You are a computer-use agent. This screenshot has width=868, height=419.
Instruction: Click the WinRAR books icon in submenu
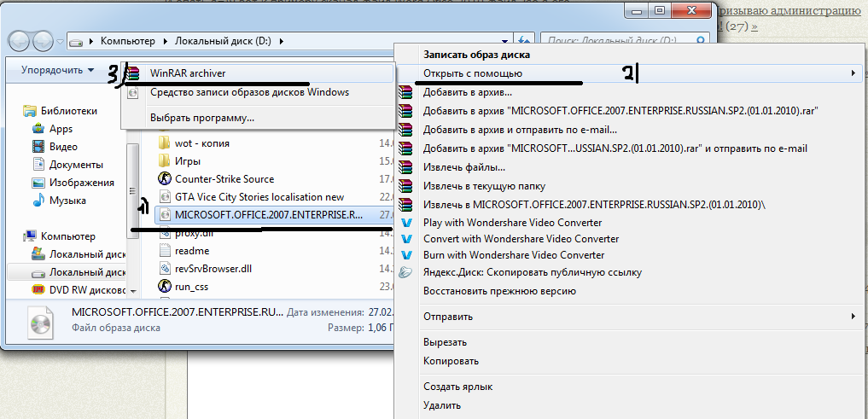pos(132,73)
